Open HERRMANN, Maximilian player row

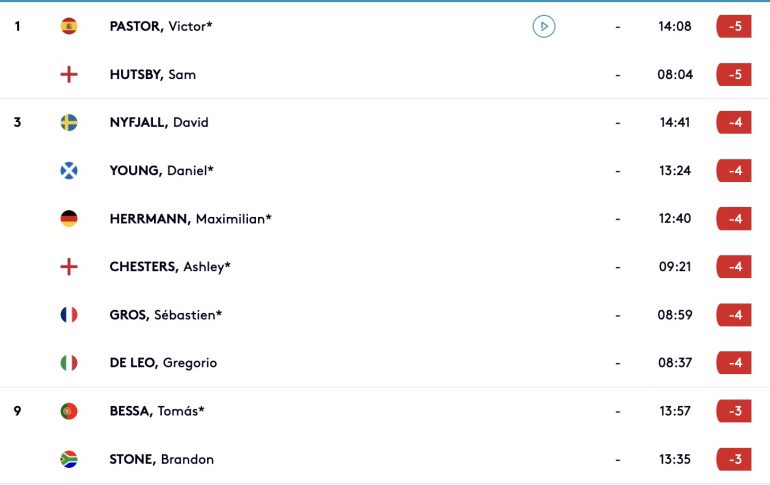[385, 218]
